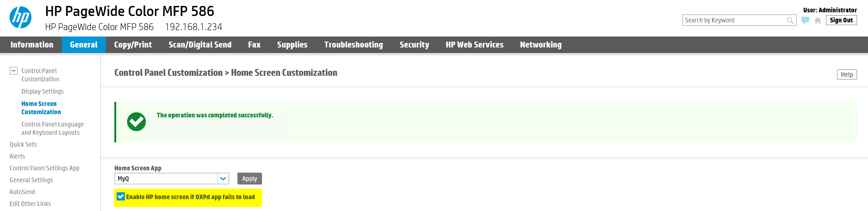The image size is (868, 211).
Task: Go to the home page icon
Action: click(818, 21)
